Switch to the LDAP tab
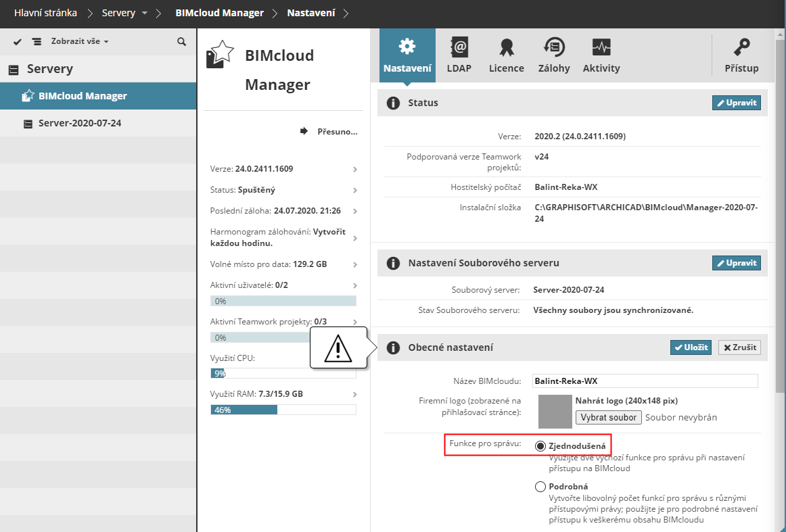 pos(459,55)
